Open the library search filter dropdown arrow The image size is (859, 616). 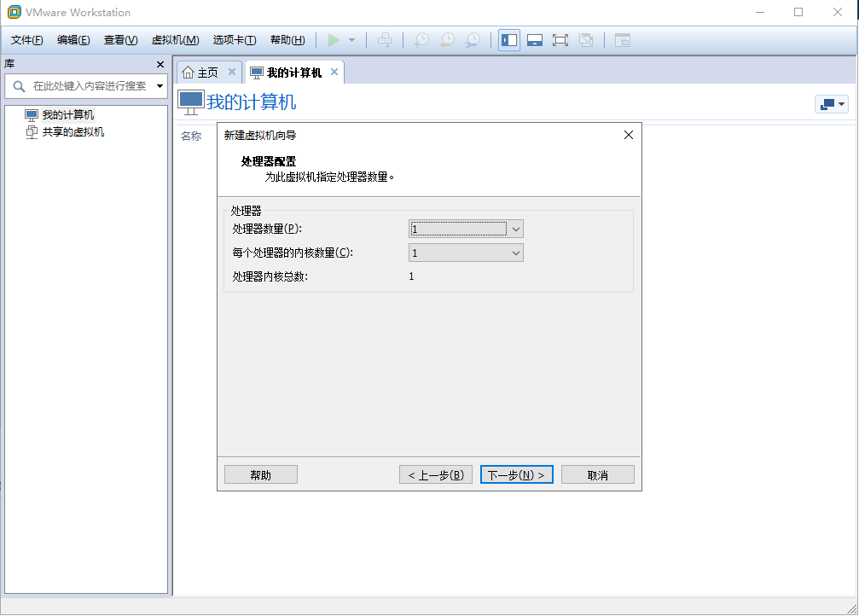160,86
